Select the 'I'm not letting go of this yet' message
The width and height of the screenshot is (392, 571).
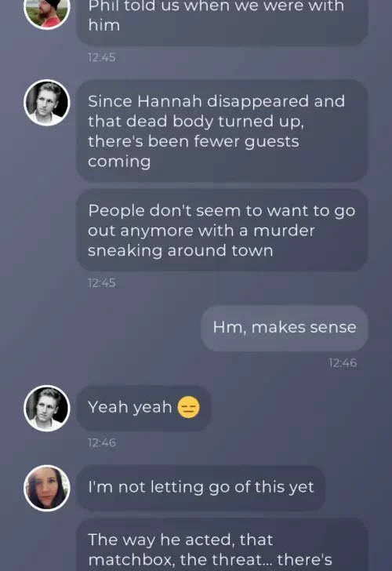(201, 487)
